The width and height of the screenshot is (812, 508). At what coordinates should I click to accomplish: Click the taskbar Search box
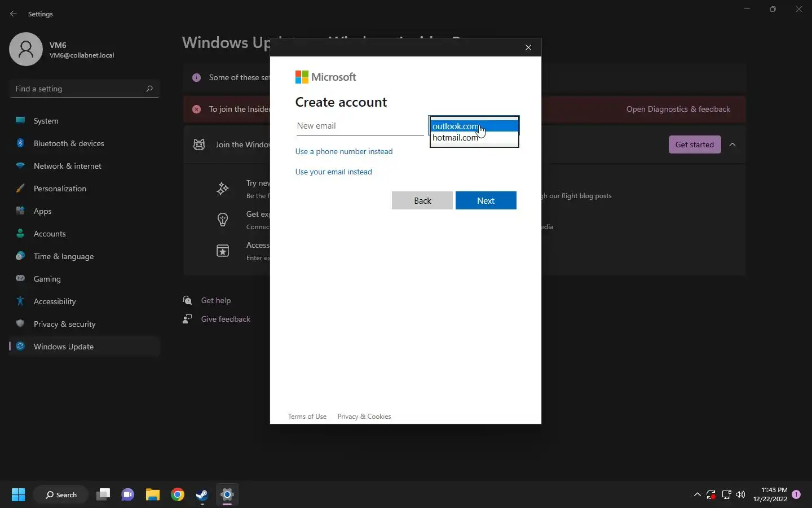[x=61, y=495]
